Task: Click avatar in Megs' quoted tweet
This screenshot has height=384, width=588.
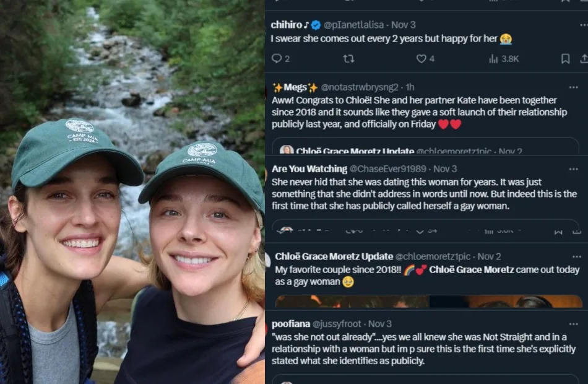Action: tap(287, 151)
